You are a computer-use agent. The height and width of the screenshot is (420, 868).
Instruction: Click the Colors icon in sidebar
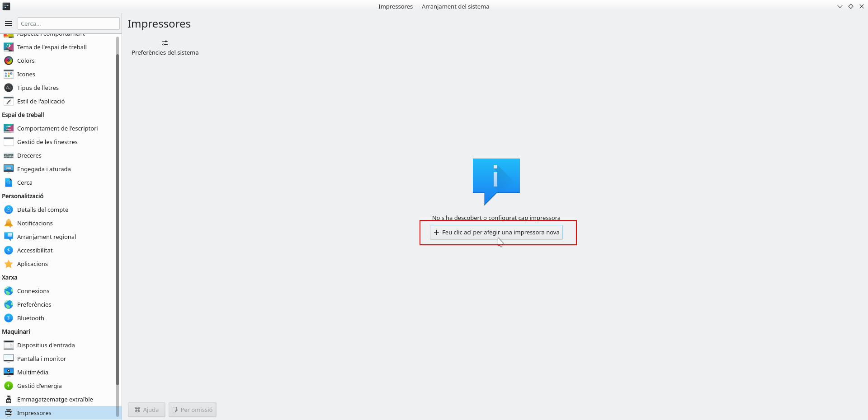point(9,61)
